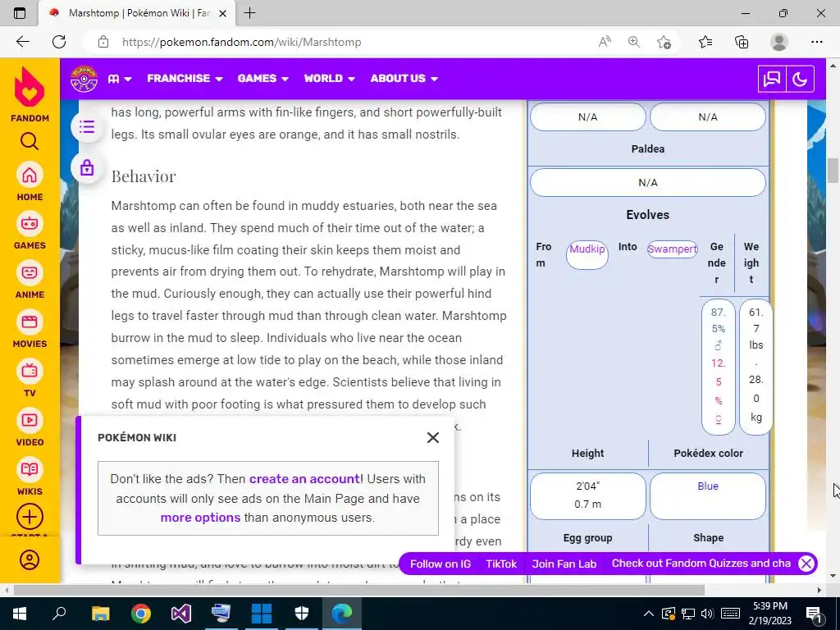Open the Pokémon Wiki logo
The height and width of the screenshot is (630, 840).
pos(84,79)
